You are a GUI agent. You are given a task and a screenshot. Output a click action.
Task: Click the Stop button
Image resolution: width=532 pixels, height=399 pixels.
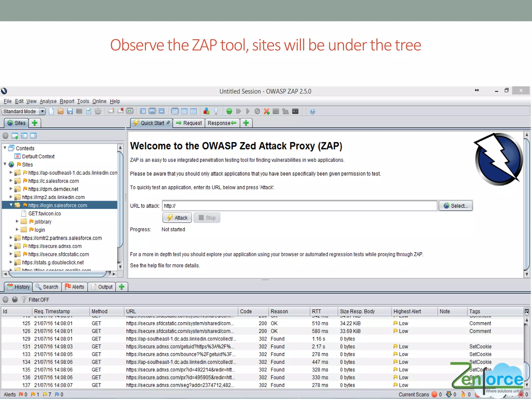click(207, 218)
